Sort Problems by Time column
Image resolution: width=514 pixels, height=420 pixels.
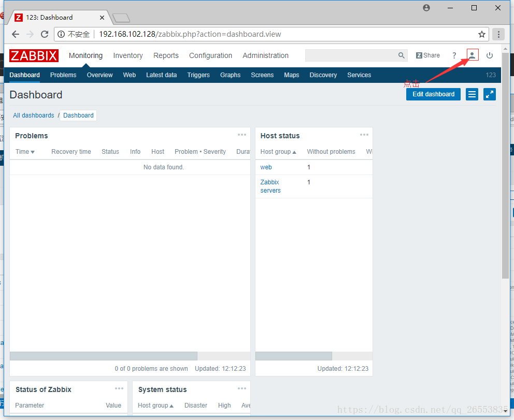(25, 152)
